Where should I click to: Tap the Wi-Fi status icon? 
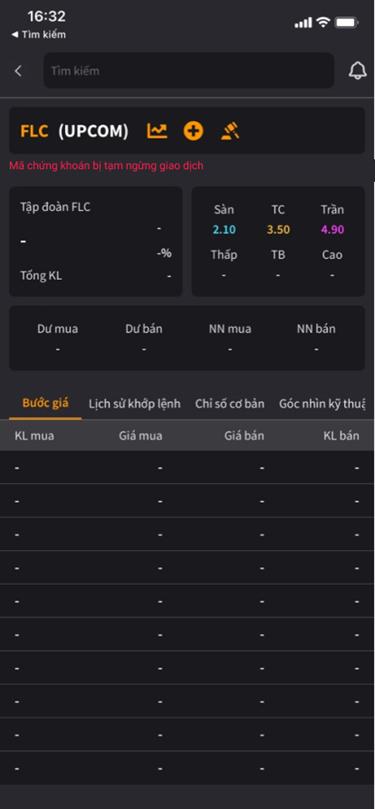(323, 22)
